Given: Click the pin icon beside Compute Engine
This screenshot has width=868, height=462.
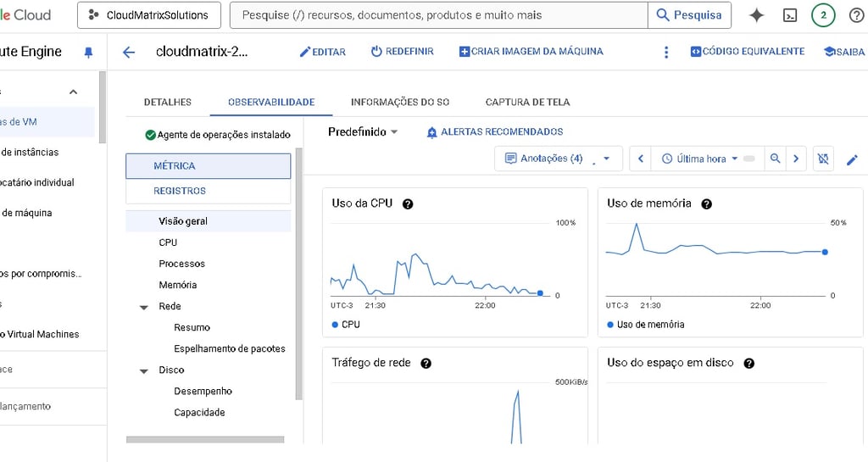Looking at the screenshot, I should (x=88, y=52).
